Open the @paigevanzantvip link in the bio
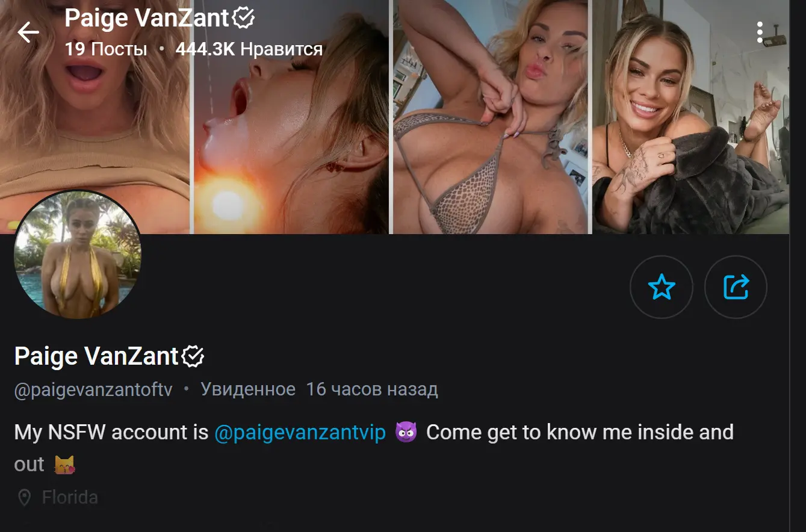This screenshot has width=806, height=532. pos(300,431)
